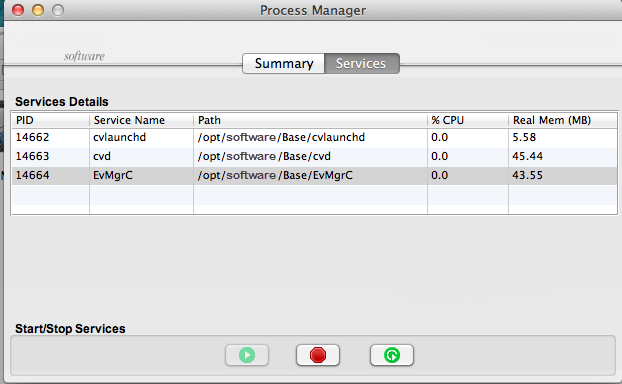The height and width of the screenshot is (384, 622).
Task: Switch to the Summary tab
Action: 284,63
